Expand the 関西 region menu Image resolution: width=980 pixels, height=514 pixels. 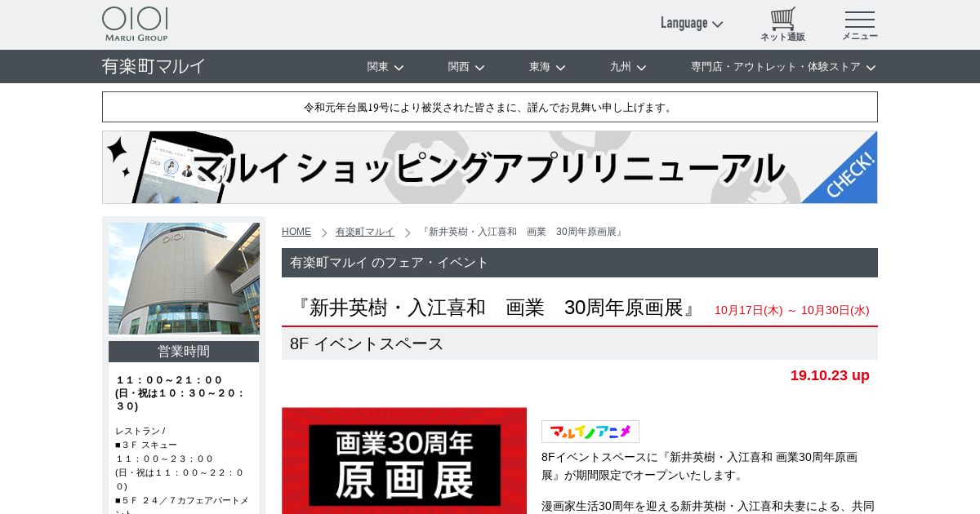pos(466,67)
